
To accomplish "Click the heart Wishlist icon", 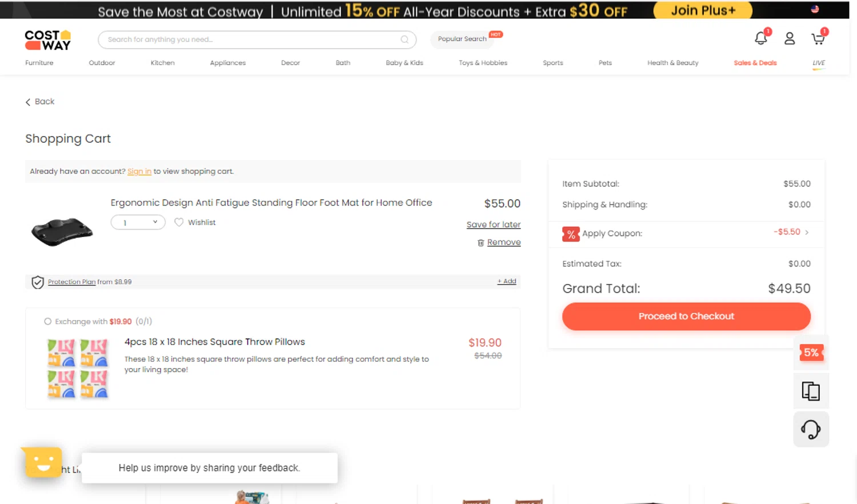I will [179, 222].
